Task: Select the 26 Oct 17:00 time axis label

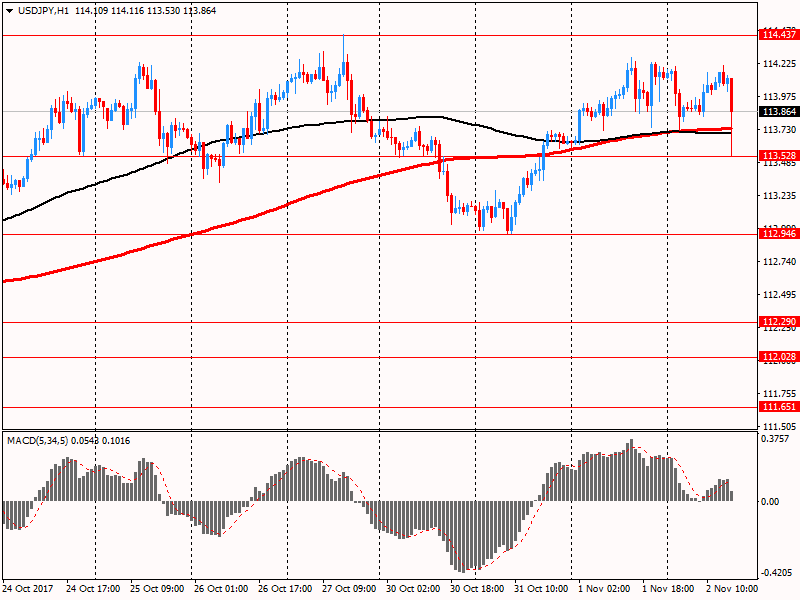Action: 285,589
